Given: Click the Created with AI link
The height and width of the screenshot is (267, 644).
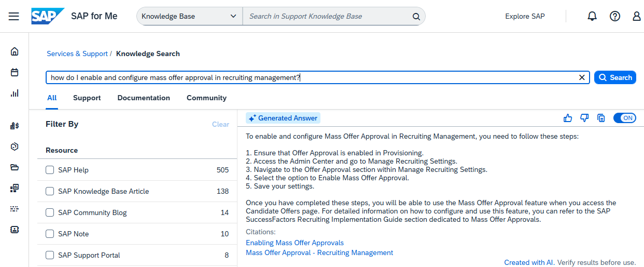Looking at the screenshot, I should (x=529, y=262).
